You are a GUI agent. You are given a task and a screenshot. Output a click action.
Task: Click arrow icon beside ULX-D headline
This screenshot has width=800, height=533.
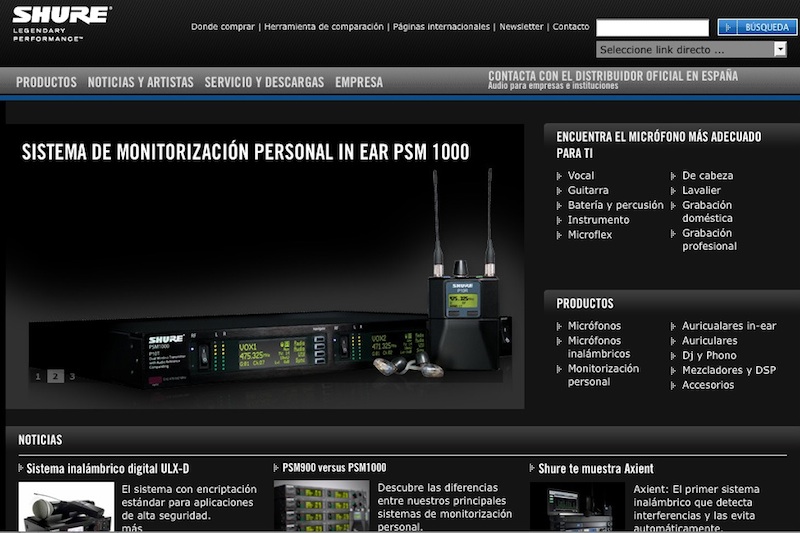[x=20, y=468]
